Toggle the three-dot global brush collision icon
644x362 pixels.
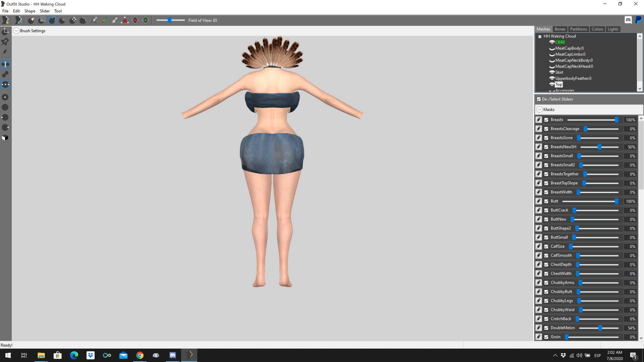(5, 84)
